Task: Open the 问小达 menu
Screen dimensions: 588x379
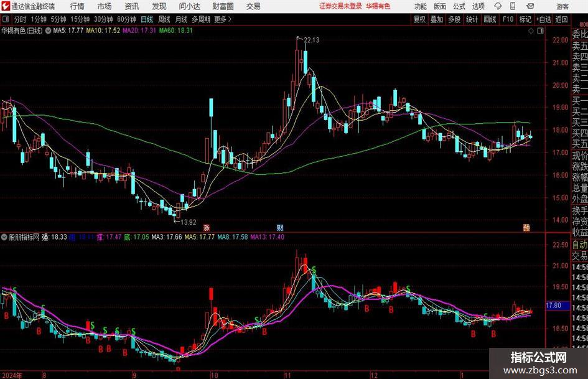Action: pos(189,6)
